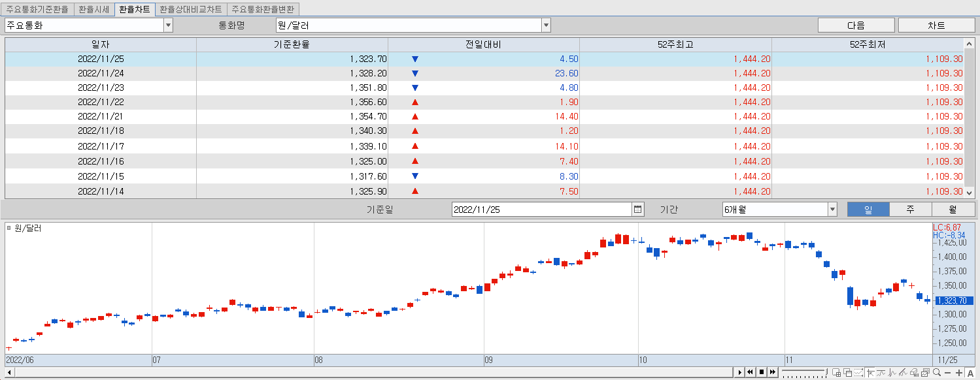
Task: Select the 2022/11/23 row date
Action: (101, 87)
